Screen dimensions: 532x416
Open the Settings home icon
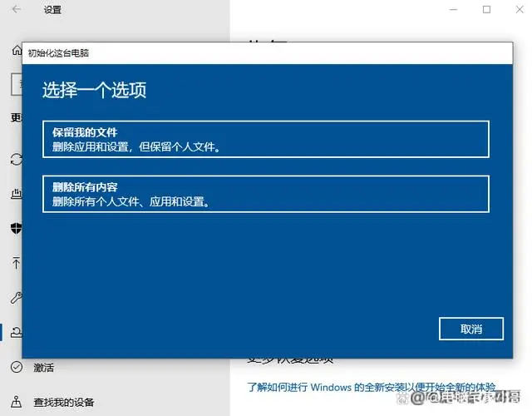tap(17, 50)
